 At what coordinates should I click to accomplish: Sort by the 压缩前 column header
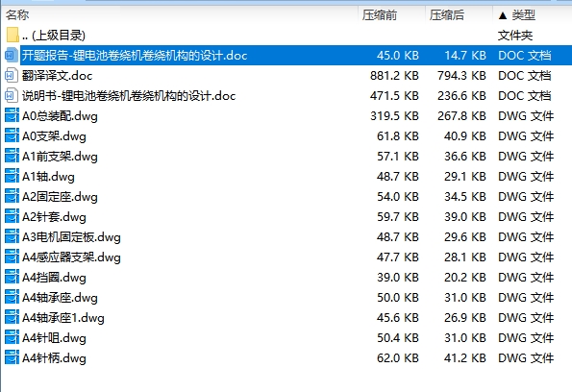click(x=380, y=15)
